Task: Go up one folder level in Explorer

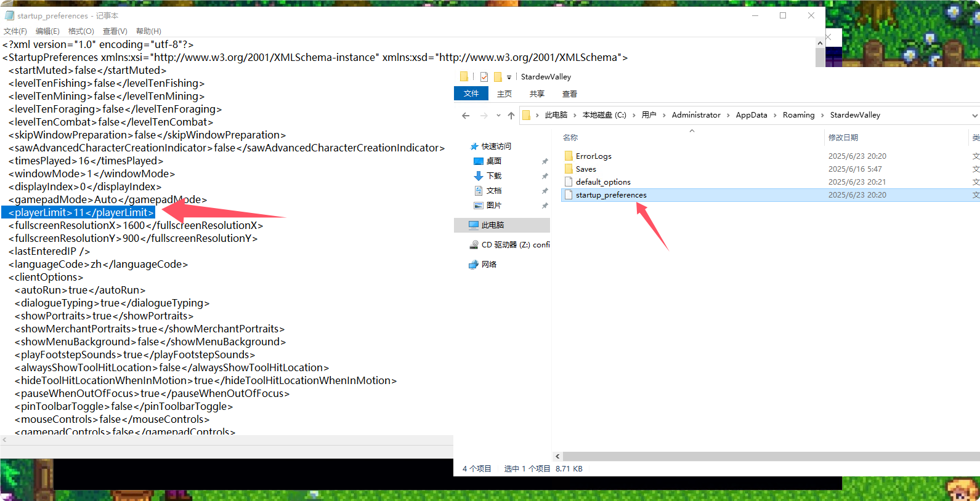Action: (511, 116)
